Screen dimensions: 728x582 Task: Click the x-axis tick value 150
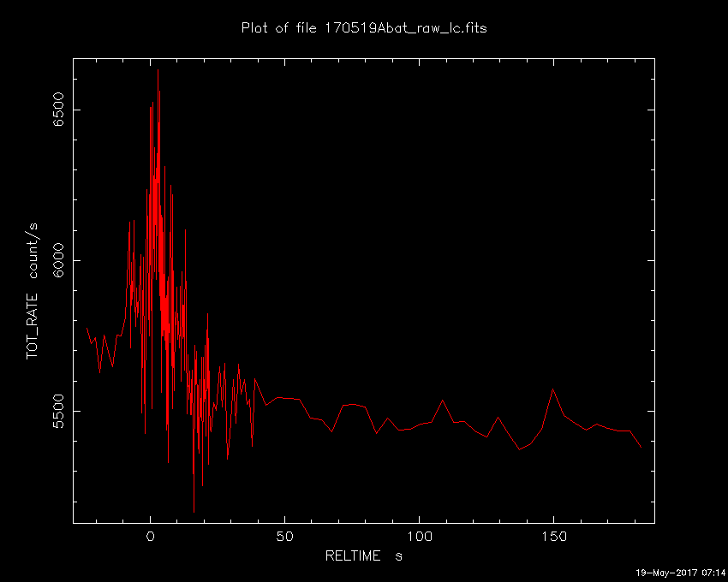[553, 537]
